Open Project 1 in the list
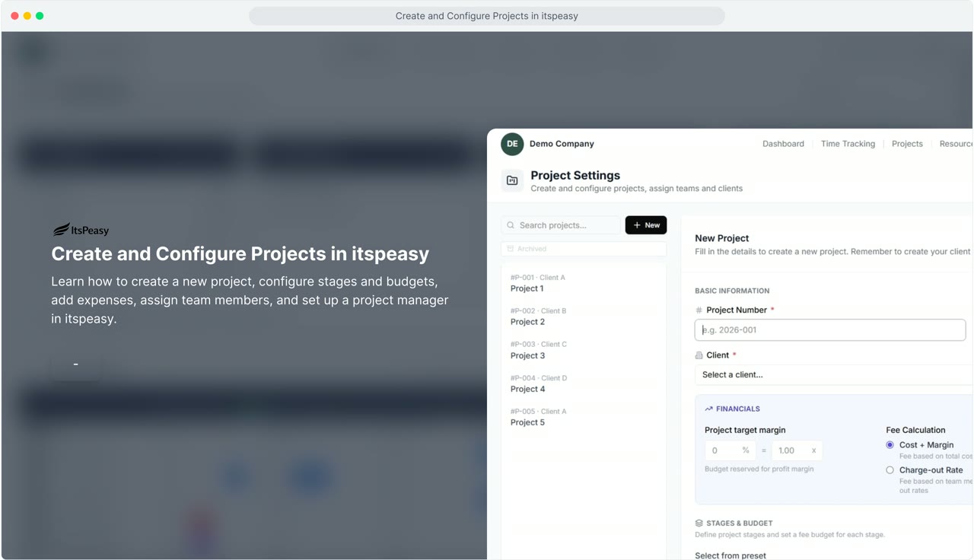Viewport: 974px width, 560px height. 584,283
